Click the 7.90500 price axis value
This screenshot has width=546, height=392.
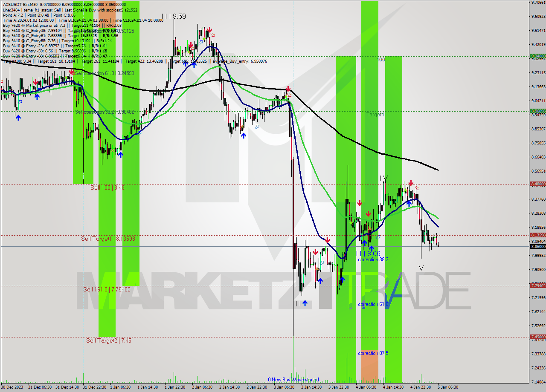538,269
